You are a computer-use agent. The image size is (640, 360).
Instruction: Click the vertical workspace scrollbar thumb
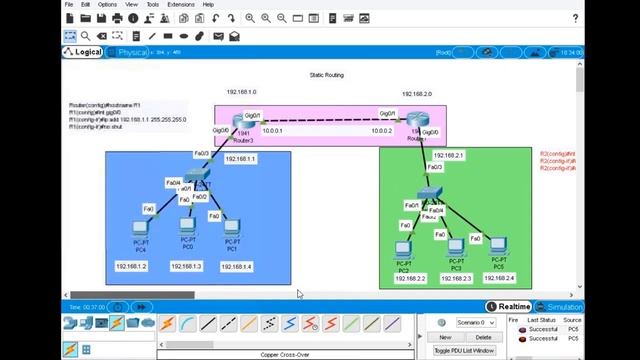(580, 80)
